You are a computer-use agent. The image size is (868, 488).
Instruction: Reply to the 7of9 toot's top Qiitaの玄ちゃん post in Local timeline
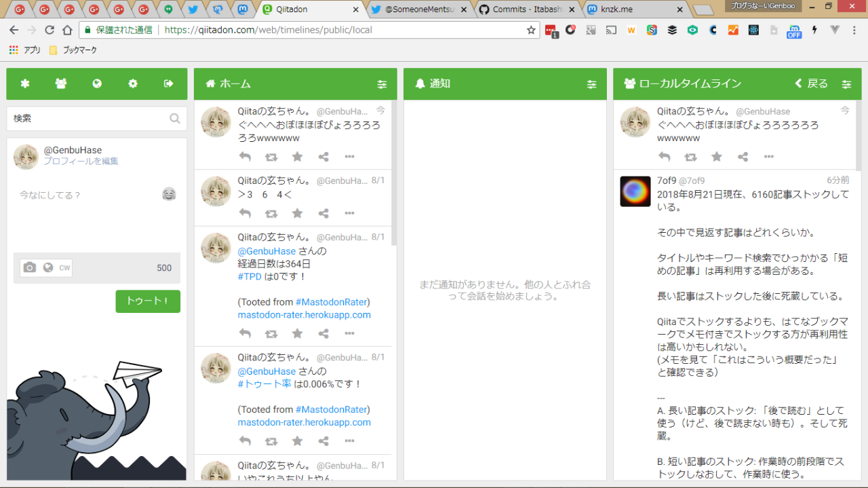coord(665,157)
